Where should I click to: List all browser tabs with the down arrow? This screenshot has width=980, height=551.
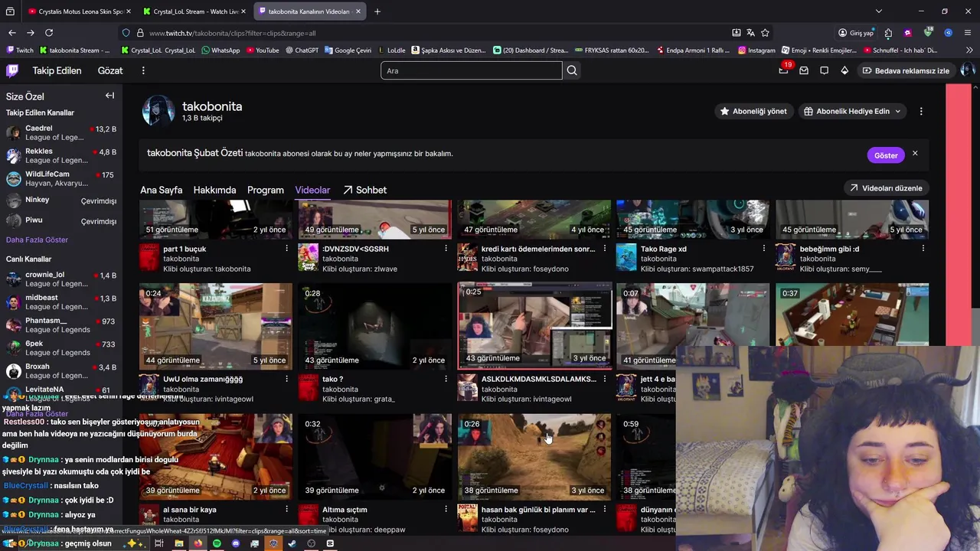878,11
